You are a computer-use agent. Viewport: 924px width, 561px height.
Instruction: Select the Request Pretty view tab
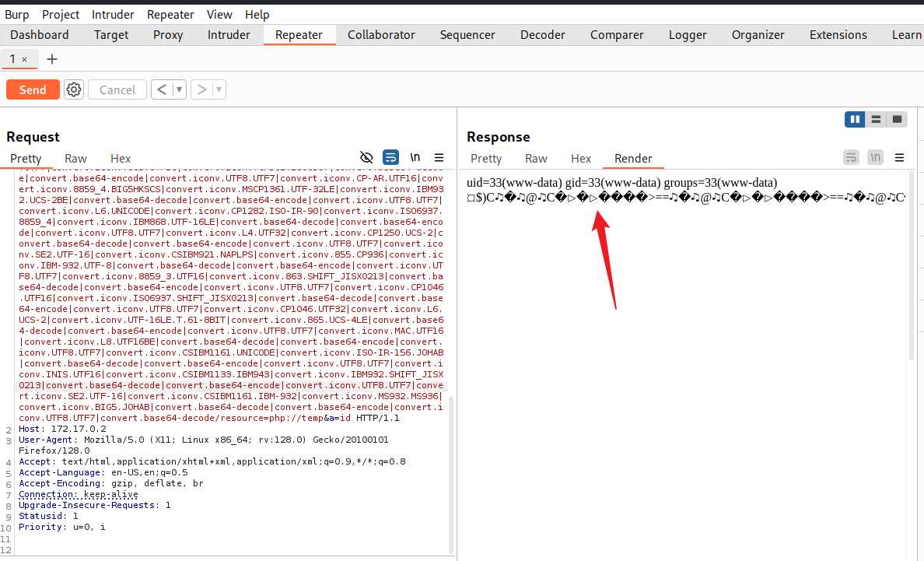[26, 159]
